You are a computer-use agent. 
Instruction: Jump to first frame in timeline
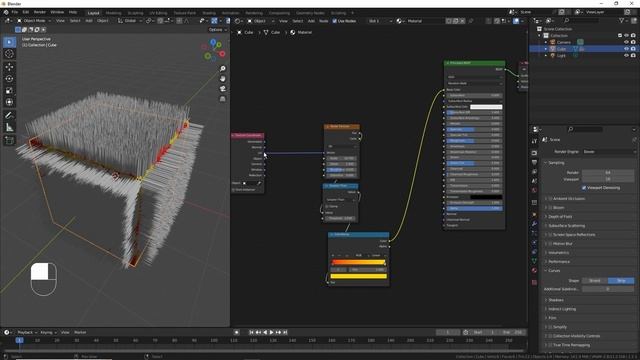[x=251, y=332]
